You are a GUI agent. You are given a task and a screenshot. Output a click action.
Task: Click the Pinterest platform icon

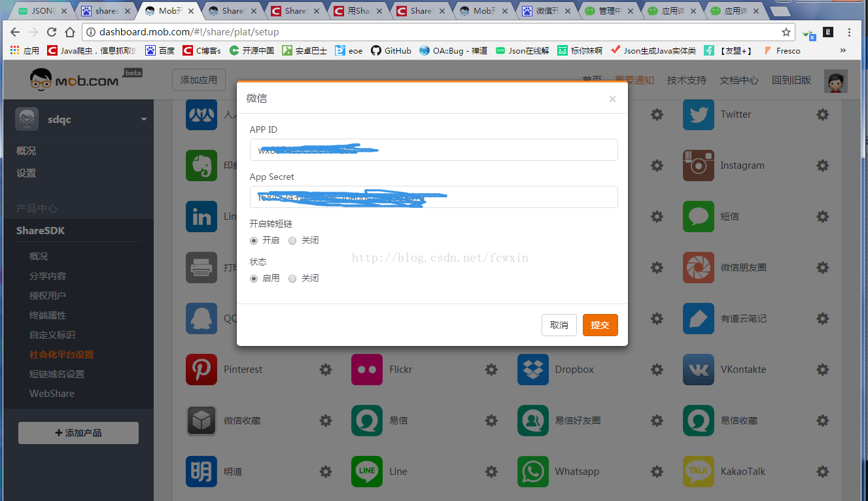click(x=201, y=370)
